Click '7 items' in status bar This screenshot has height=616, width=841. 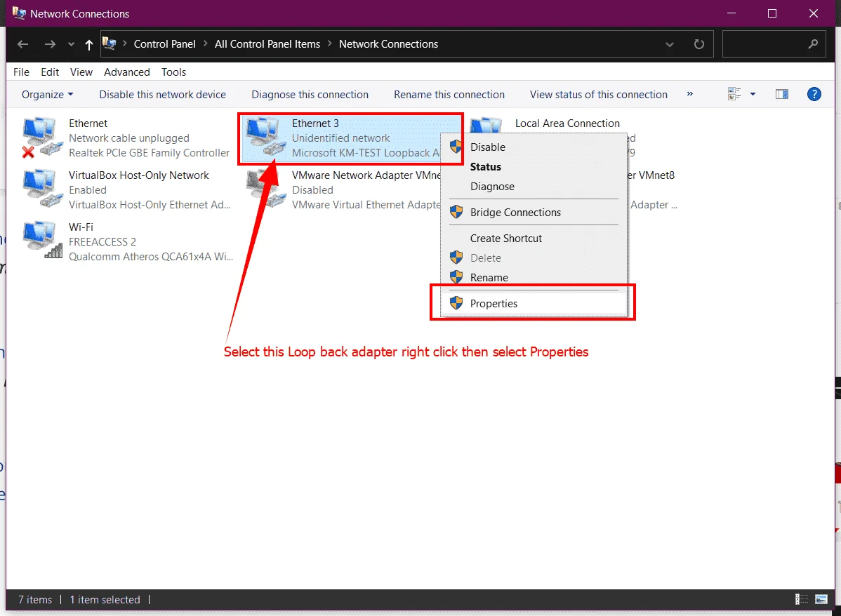(x=35, y=599)
